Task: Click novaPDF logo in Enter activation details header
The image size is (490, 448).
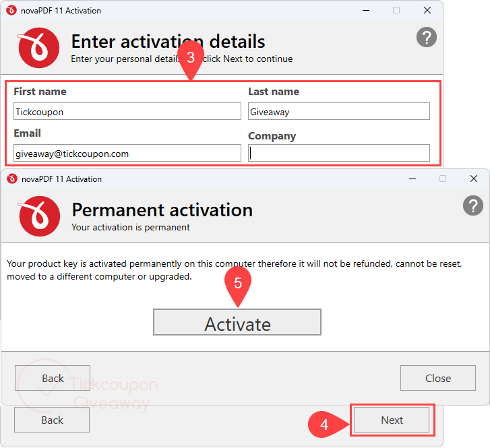Action: click(38, 48)
